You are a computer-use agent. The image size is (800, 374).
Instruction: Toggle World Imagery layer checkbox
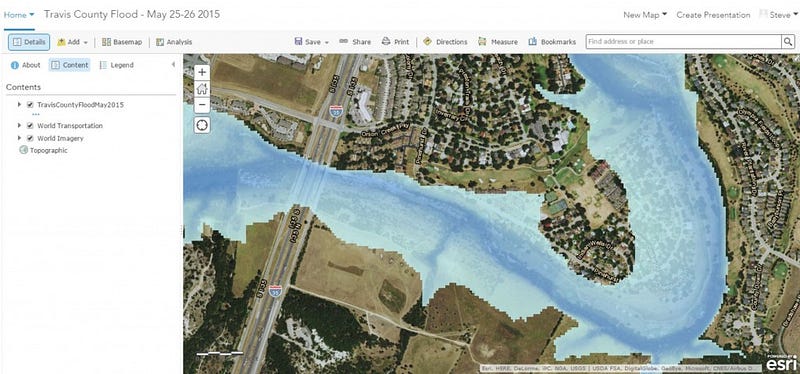tap(30, 138)
